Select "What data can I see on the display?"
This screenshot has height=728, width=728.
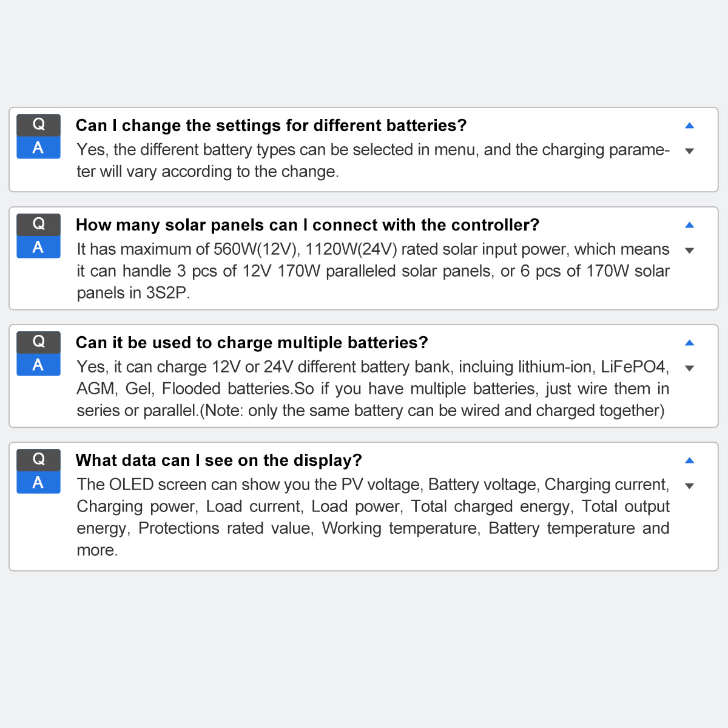(218, 460)
